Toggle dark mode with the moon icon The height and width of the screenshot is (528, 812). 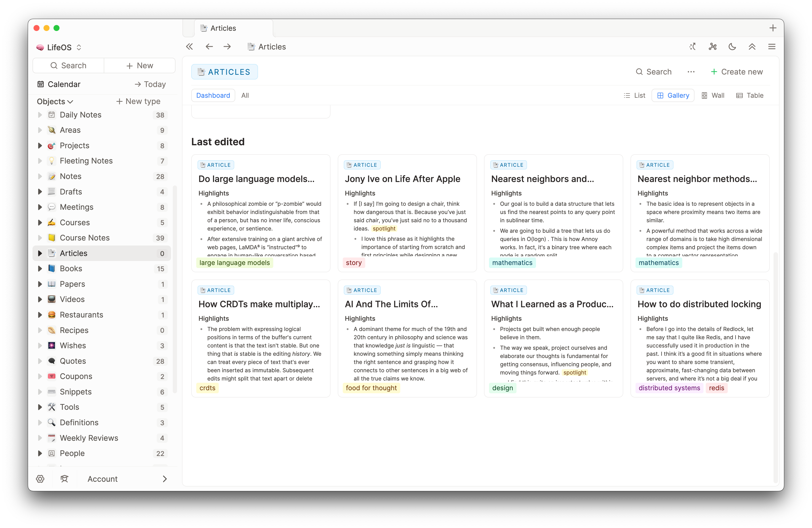point(732,47)
